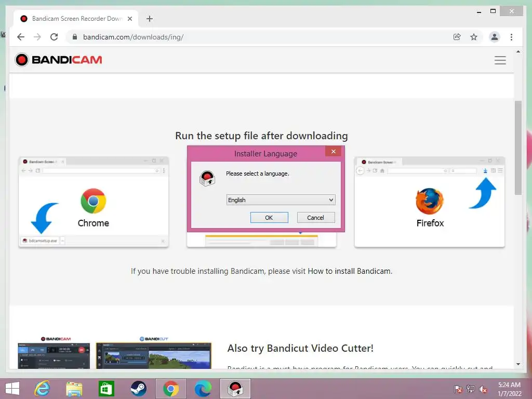Open Chrome's three-dot menu

[511, 37]
